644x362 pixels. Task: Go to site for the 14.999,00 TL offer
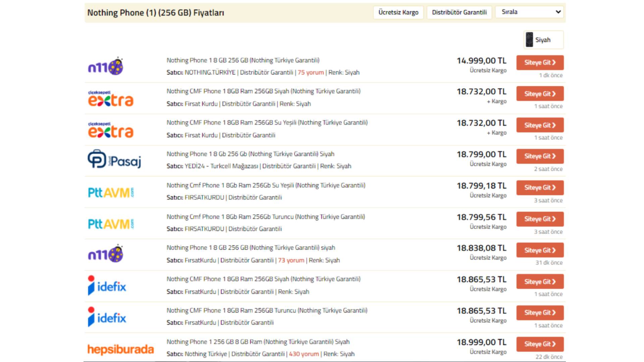540,62
